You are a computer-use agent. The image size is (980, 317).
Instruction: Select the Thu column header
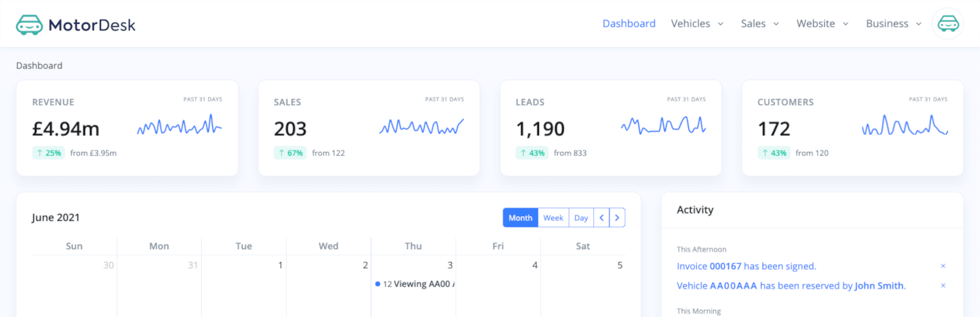pos(413,246)
